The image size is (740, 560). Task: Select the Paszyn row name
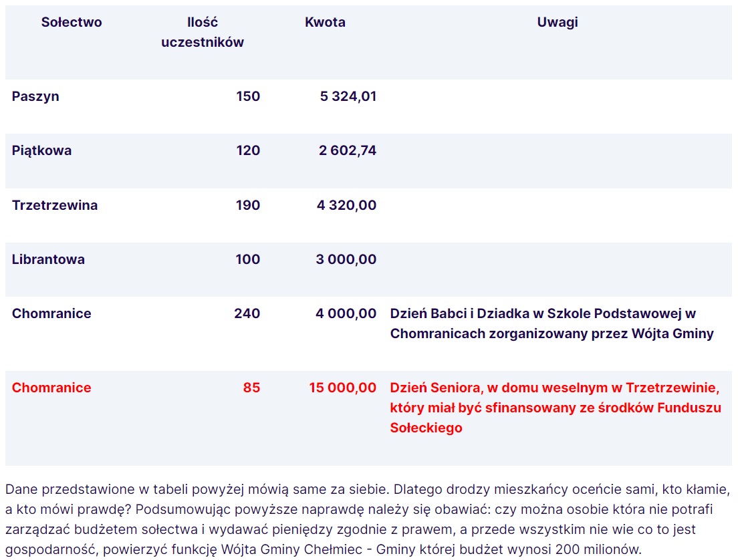click(x=35, y=96)
